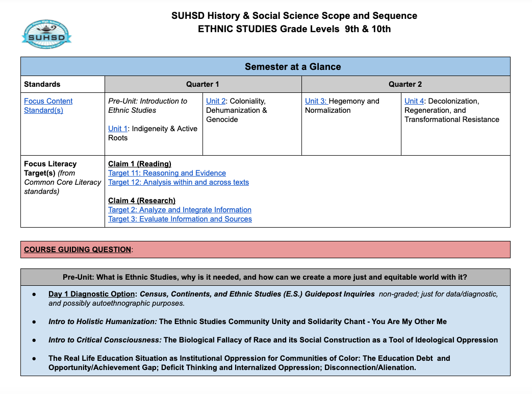Open Target 12: Analysis within and across texts
The width and height of the screenshot is (532, 394).
(179, 182)
